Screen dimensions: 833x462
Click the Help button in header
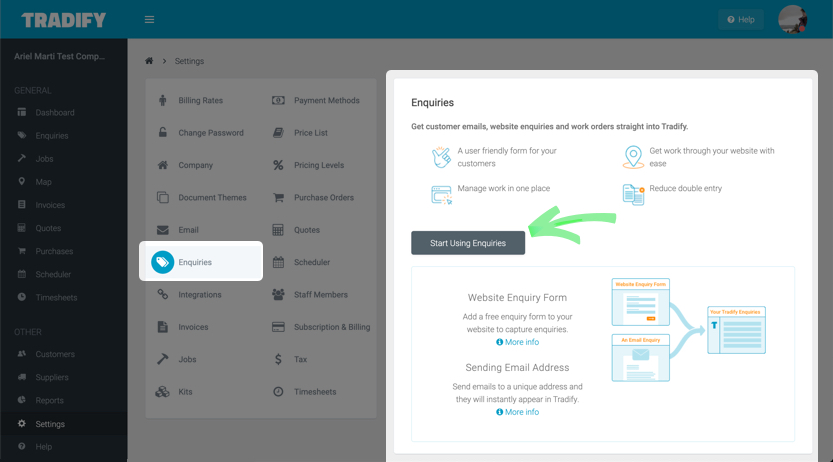pyautogui.click(x=741, y=20)
